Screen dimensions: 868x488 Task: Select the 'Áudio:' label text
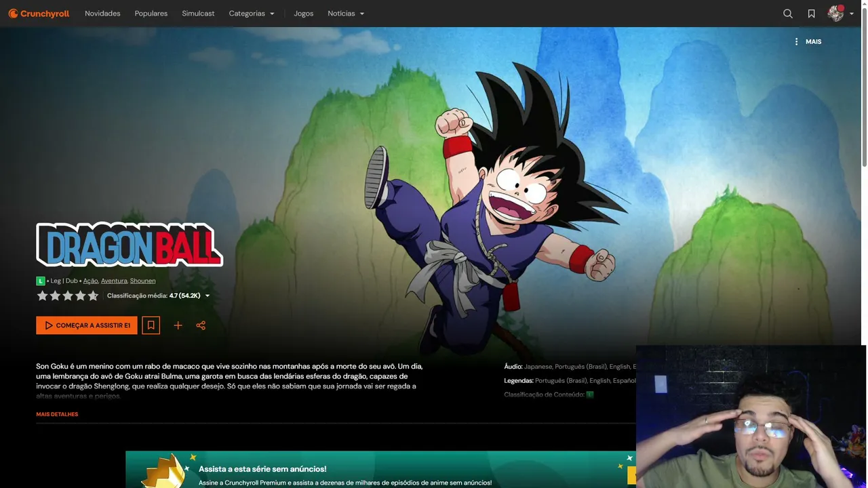point(513,367)
